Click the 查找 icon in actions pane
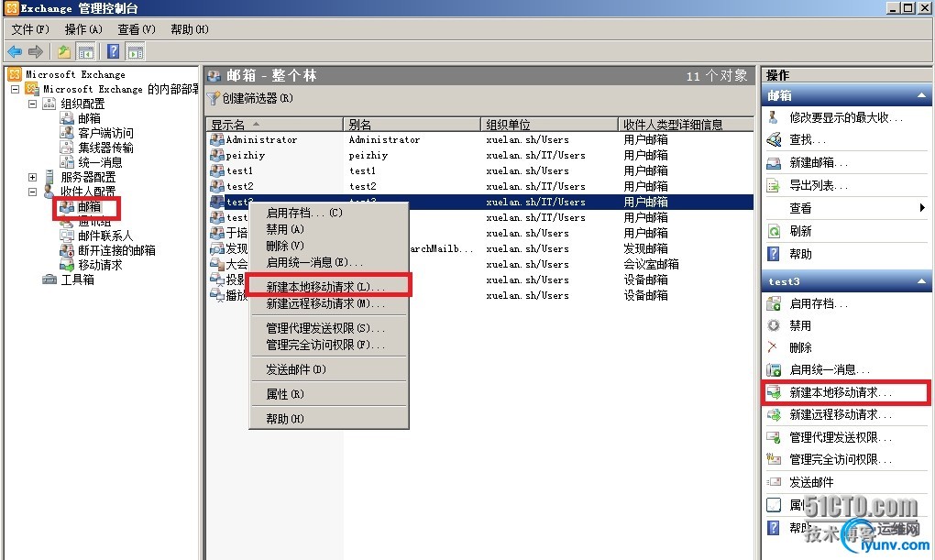The height and width of the screenshot is (560, 935). [774, 139]
